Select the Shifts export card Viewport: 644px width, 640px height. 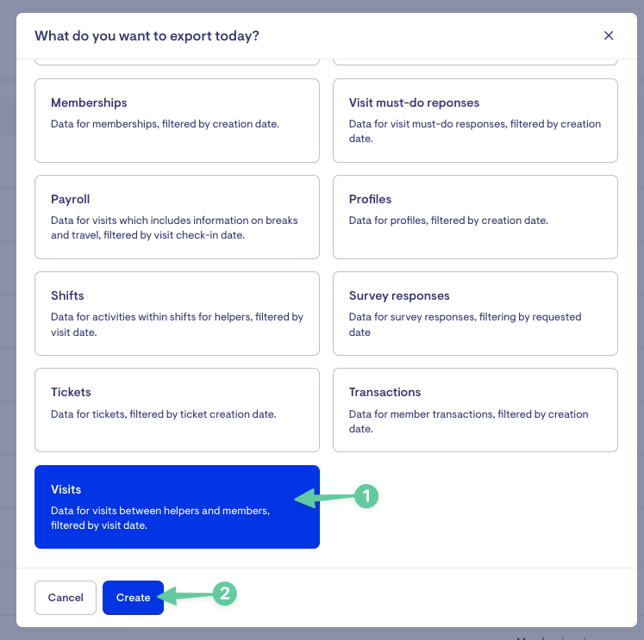177,313
